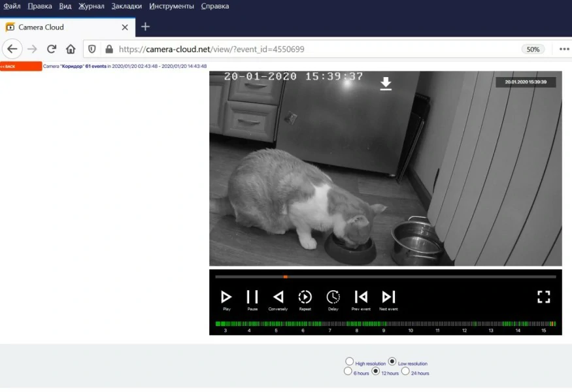The image size is (572, 392).
Task: Move the orange playback position marker
Action: pos(285,276)
